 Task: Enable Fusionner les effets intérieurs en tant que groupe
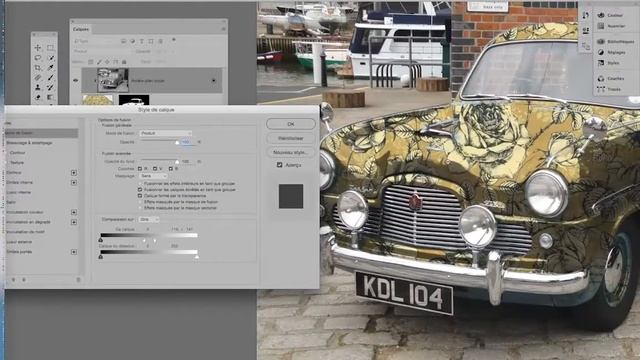[140, 184]
